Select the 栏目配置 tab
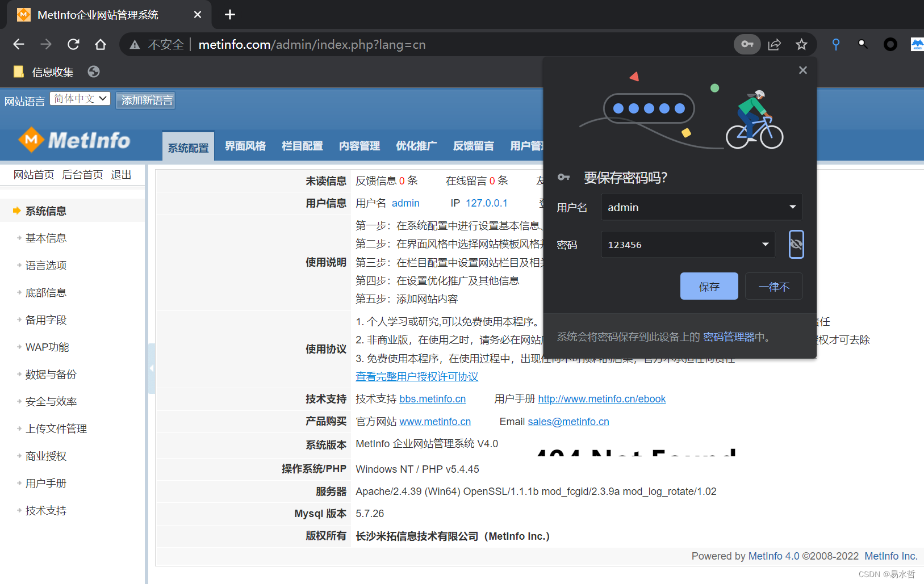 tap(302, 146)
